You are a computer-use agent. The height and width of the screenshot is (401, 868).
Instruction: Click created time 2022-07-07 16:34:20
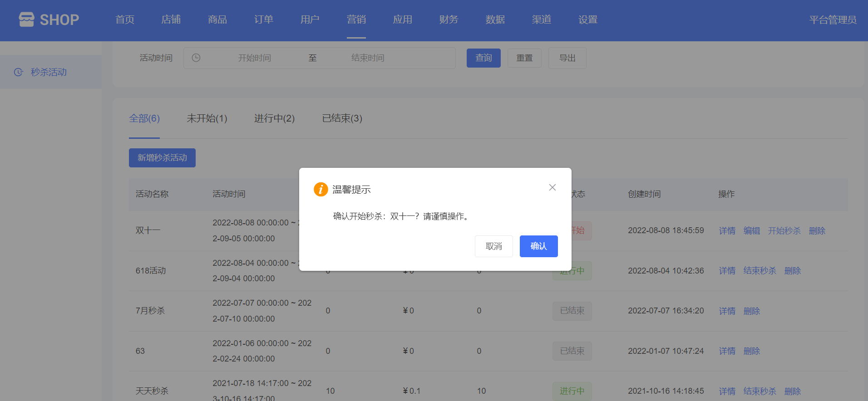(666, 311)
